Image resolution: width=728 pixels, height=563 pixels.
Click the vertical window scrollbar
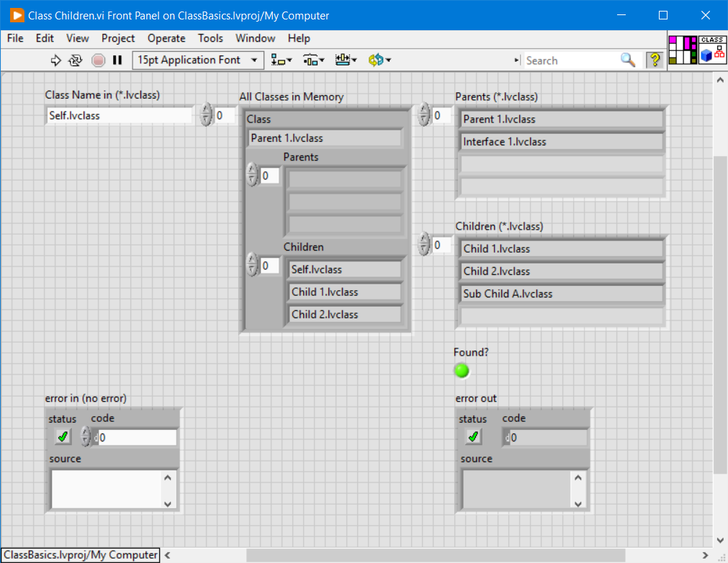pos(720,315)
